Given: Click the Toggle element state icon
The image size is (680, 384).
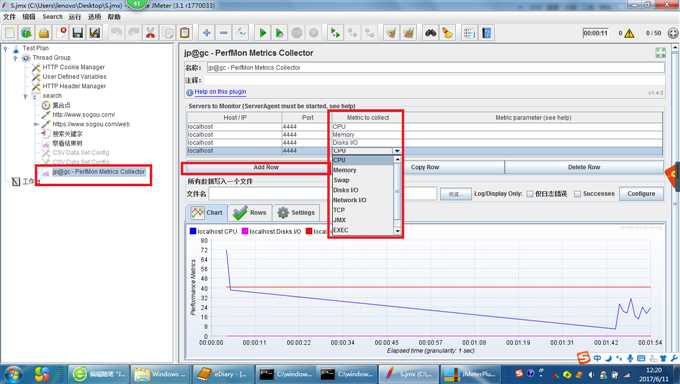Looking at the screenshot, I should 241,33.
